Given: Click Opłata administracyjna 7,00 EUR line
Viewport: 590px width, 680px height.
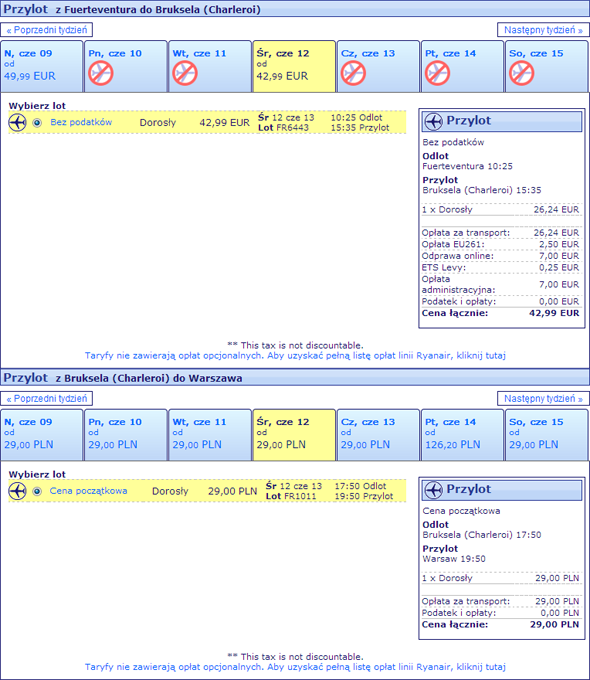Looking at the screenshot, I should click(501, 284).
